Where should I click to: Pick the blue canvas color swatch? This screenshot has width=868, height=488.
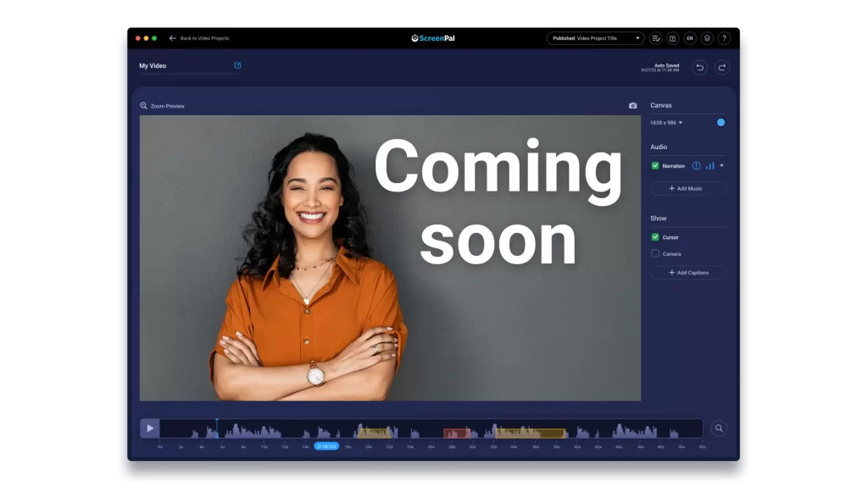pyautogui.click(x=721, y=122)
